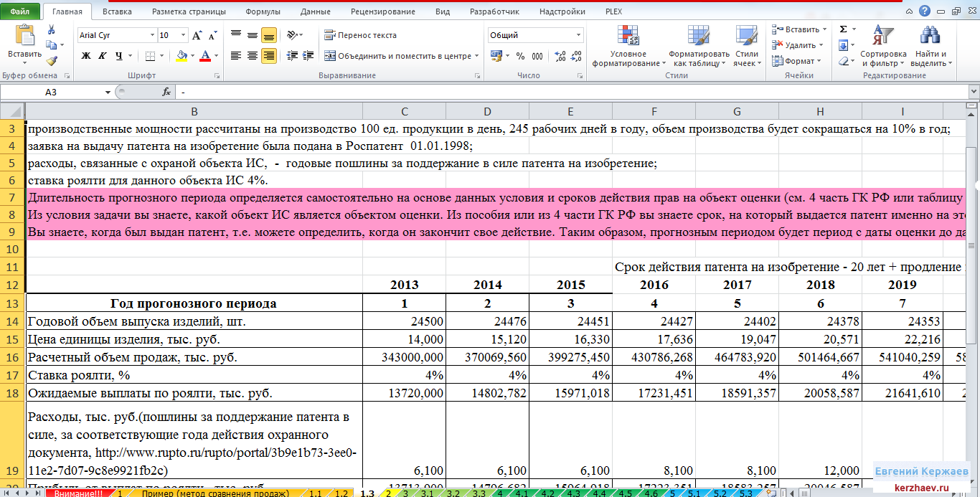Toggle italic К formatting

point(102,56)
